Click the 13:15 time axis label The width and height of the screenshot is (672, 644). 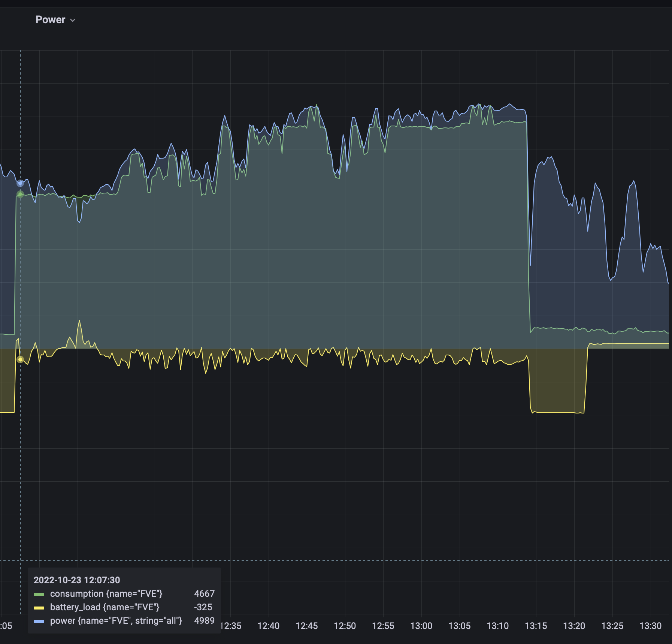pos(536,626)
